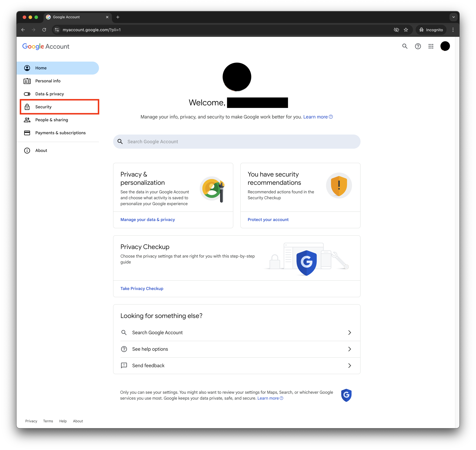
Task: Open the See help options row
Action: click(236, 349)
